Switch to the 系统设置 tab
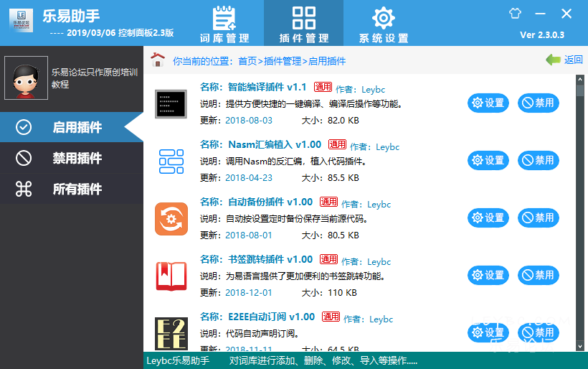588x369 pixels. [384, 24]
